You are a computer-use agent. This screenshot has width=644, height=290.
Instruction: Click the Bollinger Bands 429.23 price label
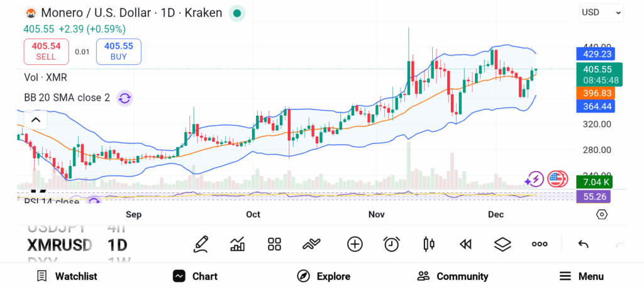click(596, 54)
